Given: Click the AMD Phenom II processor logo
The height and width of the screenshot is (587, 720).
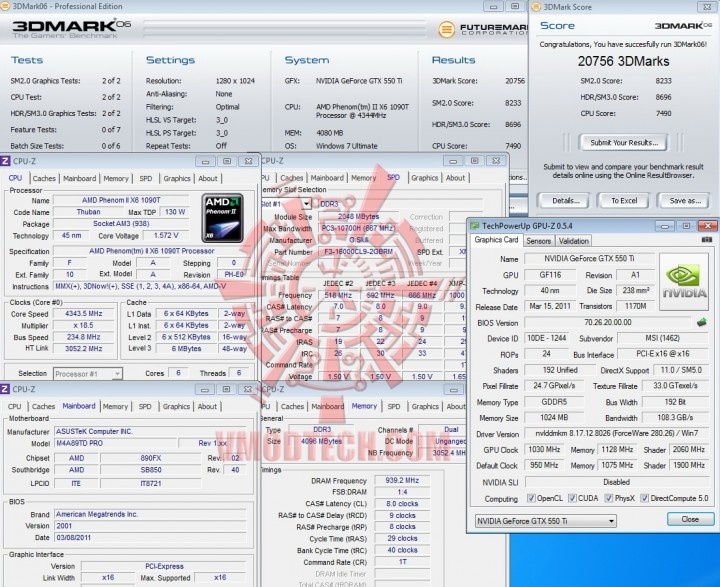Looking at the screenshot, I should 222,218.
